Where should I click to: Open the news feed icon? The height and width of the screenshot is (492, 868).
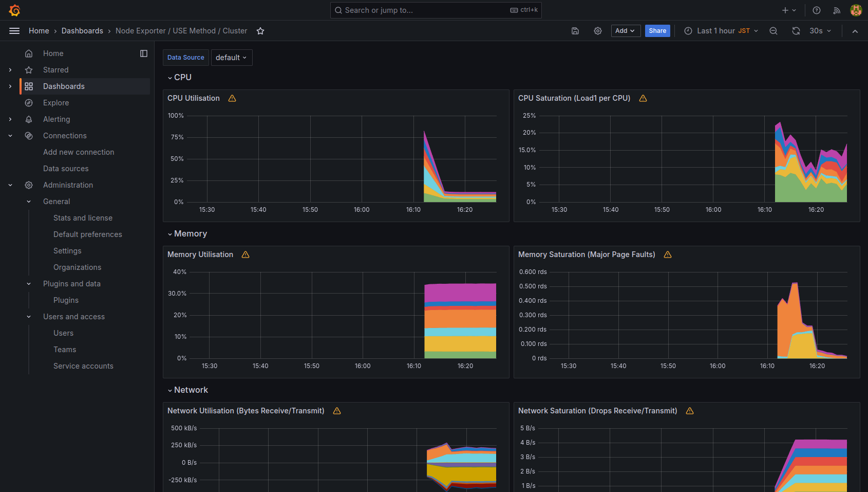click(837, 10)
